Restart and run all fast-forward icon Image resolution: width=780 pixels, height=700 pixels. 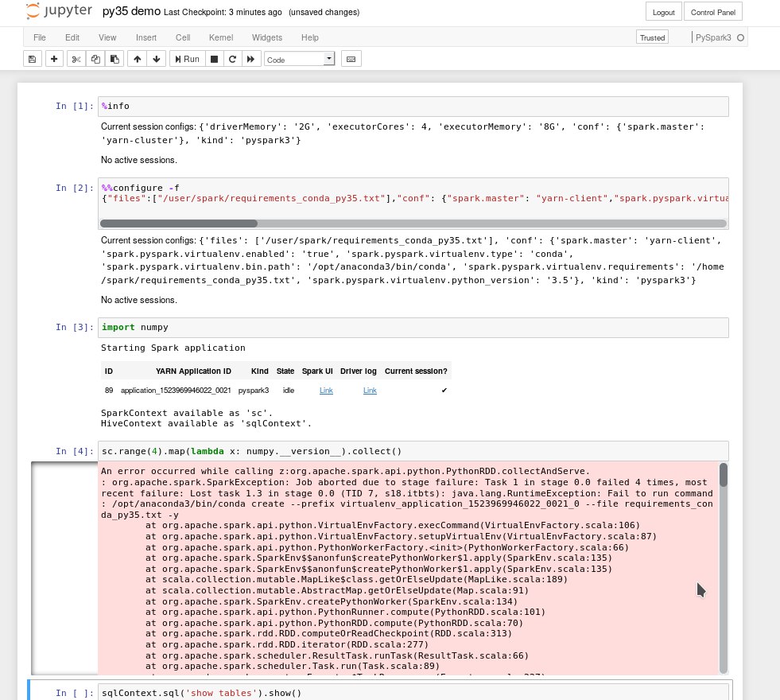point(250,59)
